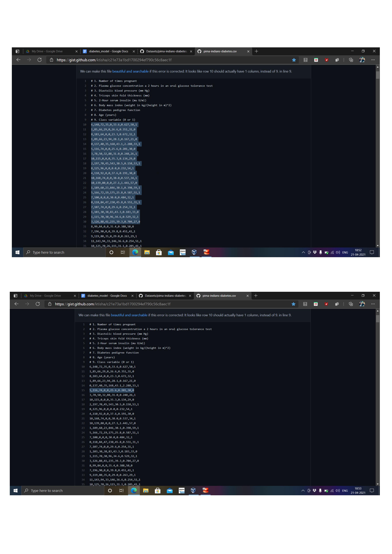Open new tab with plus in lower window
This screenshot has width=392, height=554.
(256, 296)
